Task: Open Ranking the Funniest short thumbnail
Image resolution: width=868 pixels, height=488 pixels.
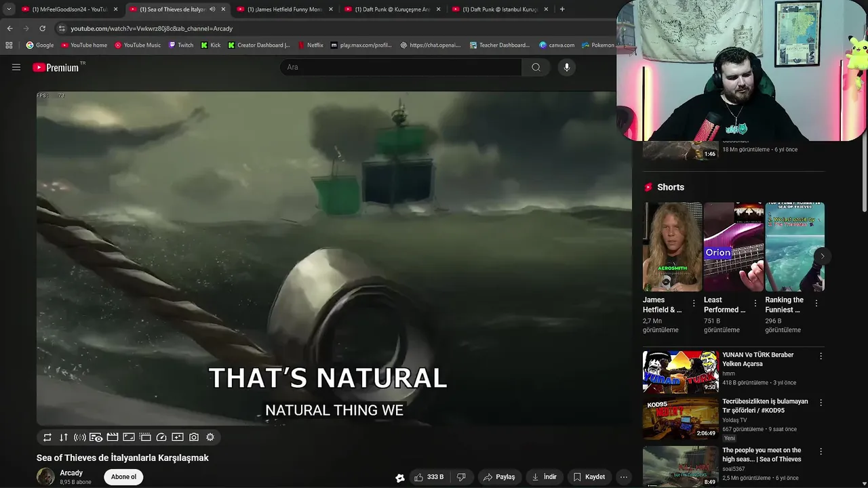Action: [x=795, y=247]
